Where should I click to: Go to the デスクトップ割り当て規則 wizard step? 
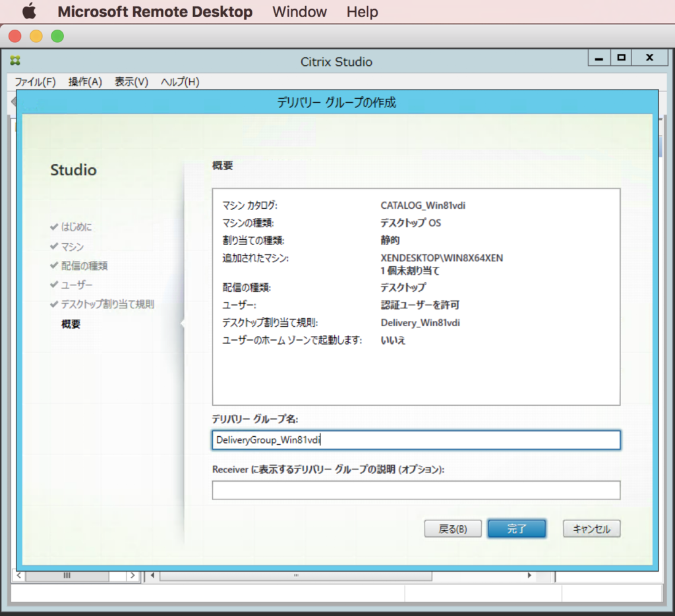107,304
